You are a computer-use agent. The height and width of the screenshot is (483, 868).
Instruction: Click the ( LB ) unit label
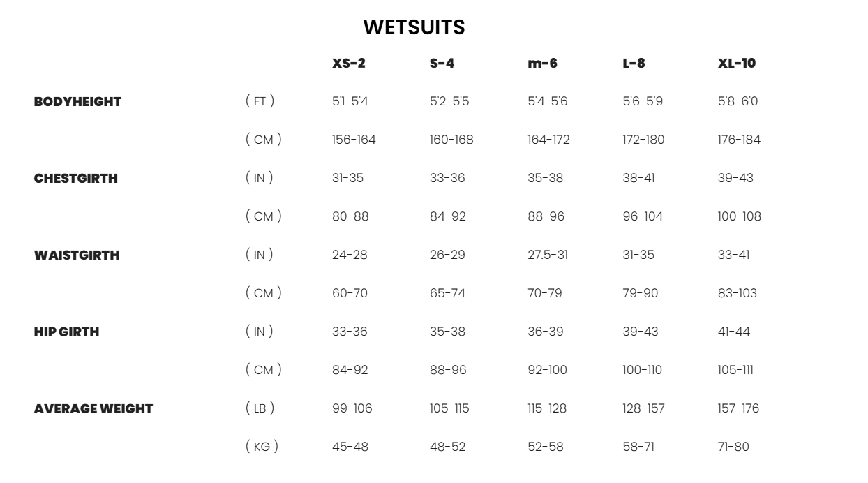point(260,408)
